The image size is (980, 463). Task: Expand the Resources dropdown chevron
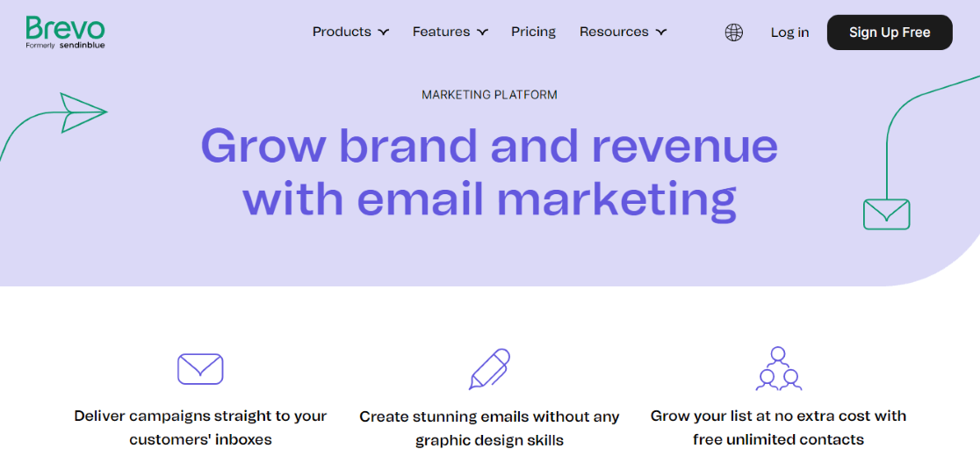(661, 33)
